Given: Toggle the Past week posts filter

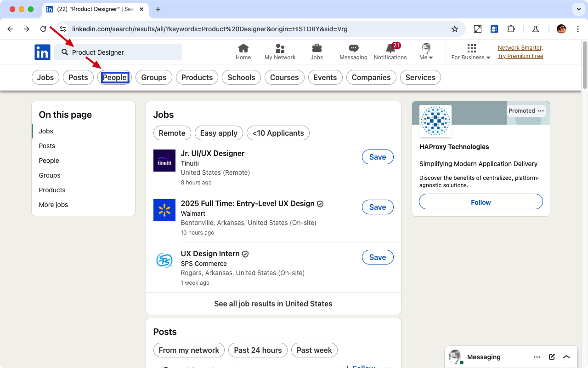Looking at the screenshot, I should click(x=314, y=350).
